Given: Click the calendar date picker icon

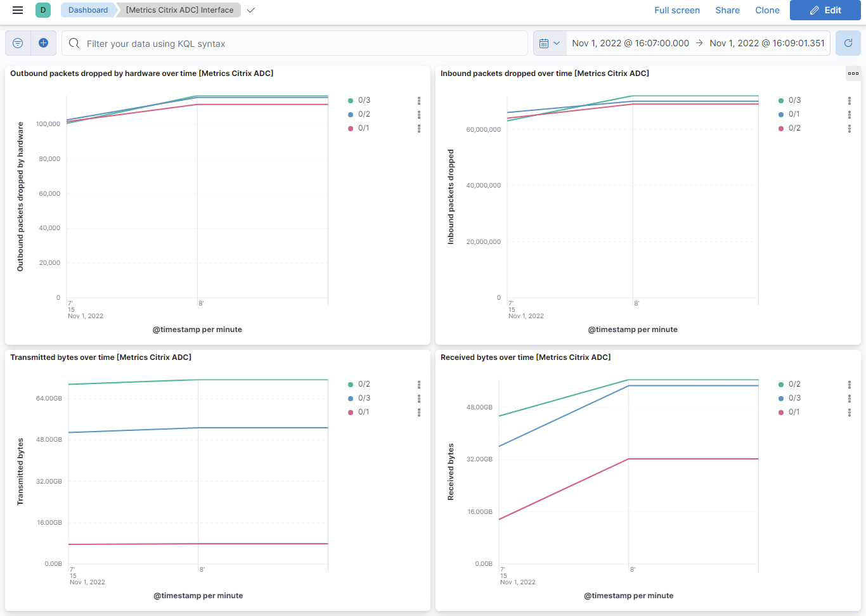Looking at the screenshot, I should point(545,42).
